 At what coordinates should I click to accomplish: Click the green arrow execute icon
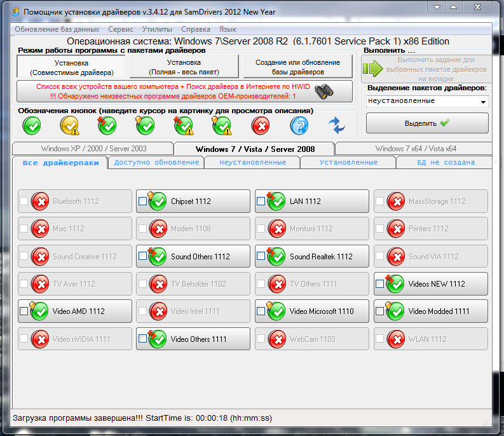[373, 68]
